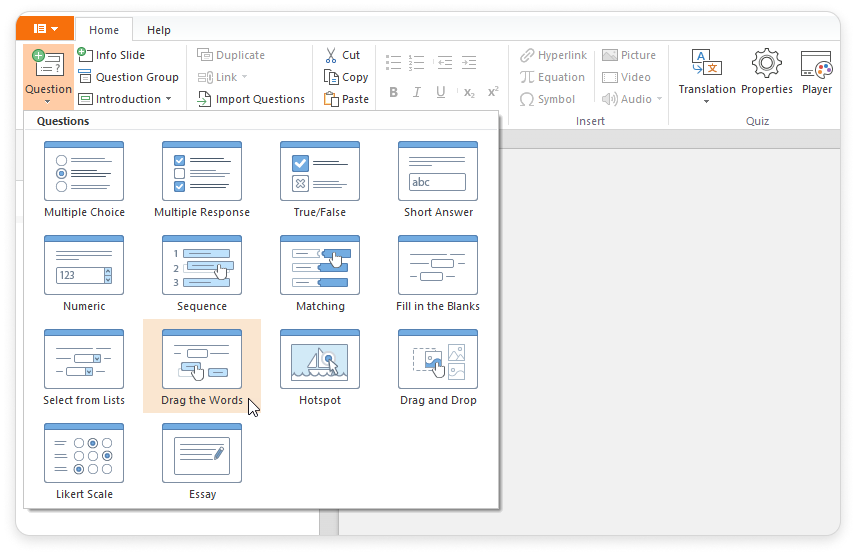The width and height of the screenshot is (856, 555).
Task: Toggle underline formatting
Action: pos(441,92)
